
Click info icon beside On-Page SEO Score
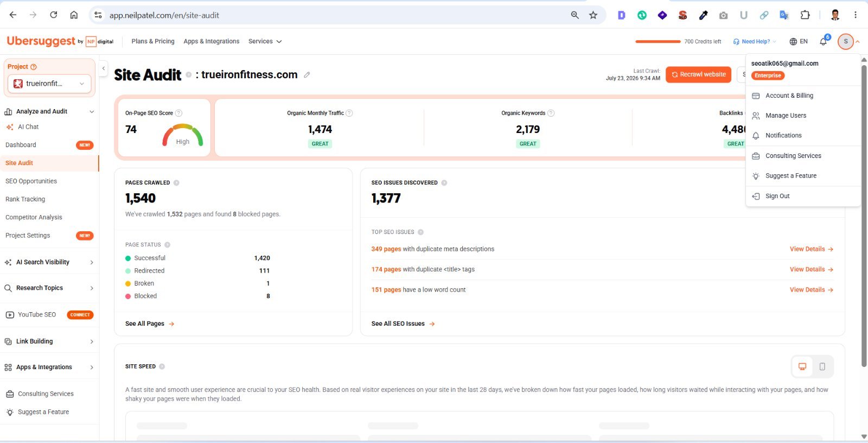point(178,113)
